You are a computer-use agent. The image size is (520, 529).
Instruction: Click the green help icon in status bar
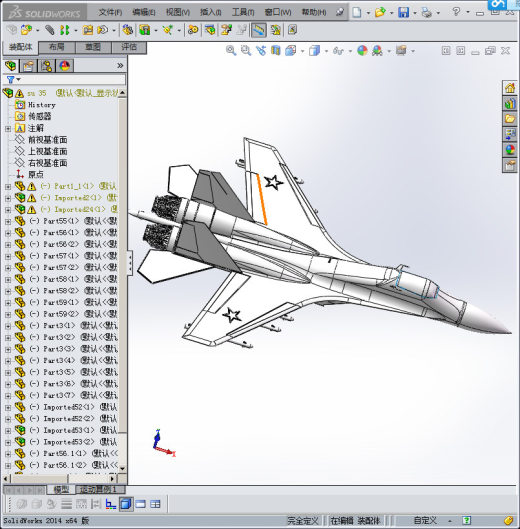467,521
